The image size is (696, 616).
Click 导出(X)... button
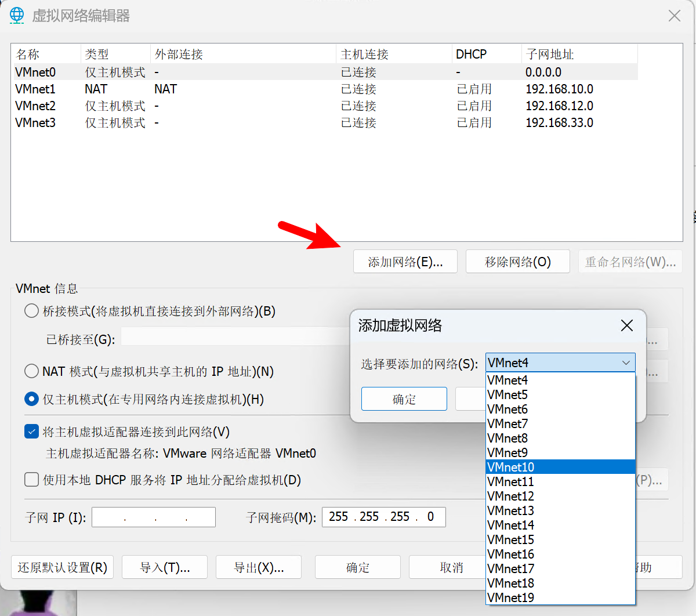259,567
